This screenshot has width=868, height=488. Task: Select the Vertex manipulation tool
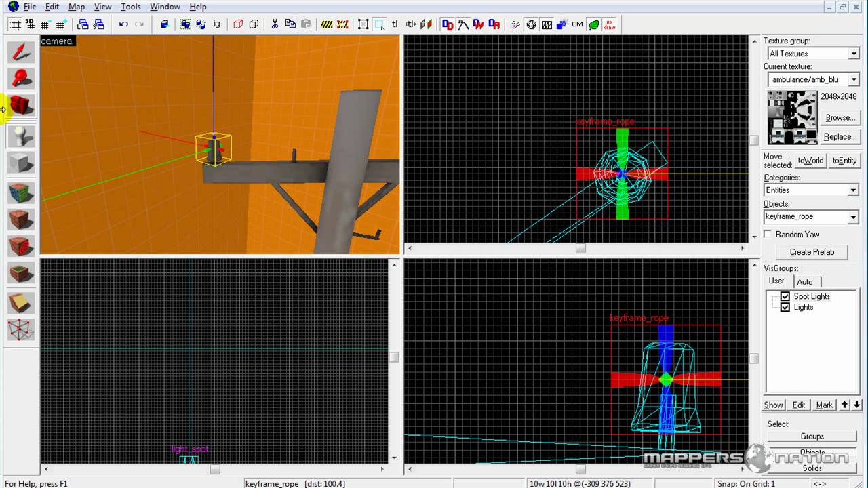(x=21, y=329)
